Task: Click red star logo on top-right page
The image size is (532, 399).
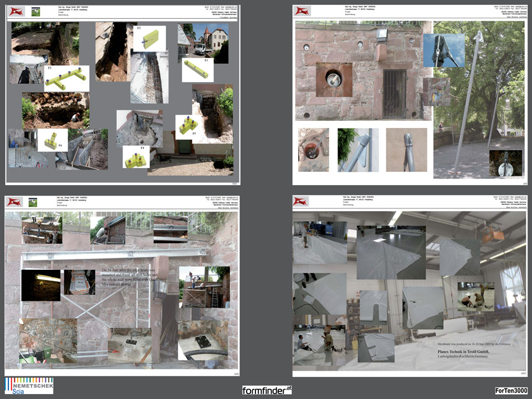Action: 302,12
